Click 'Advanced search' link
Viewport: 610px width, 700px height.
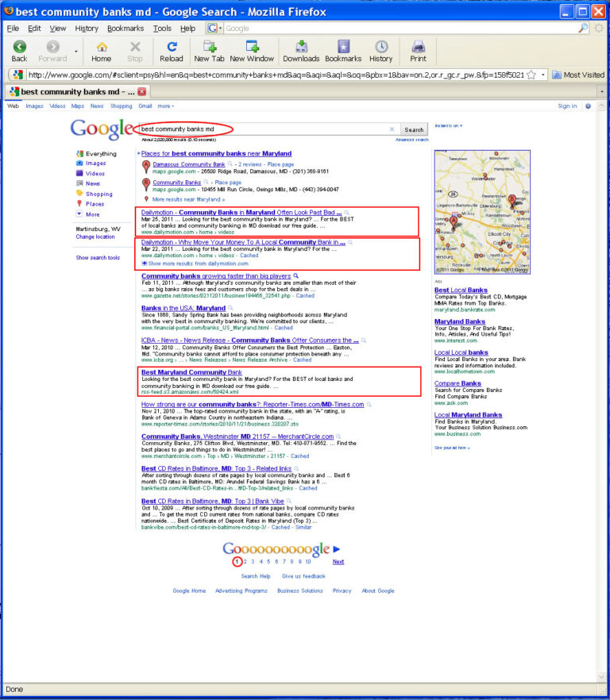412,140
